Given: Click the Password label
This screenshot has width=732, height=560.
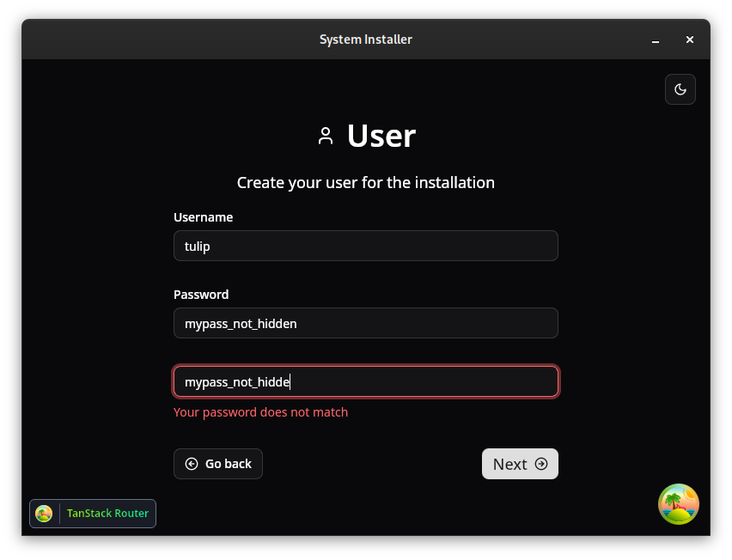Looking at the screenshot, I should (x=201, y=295).
